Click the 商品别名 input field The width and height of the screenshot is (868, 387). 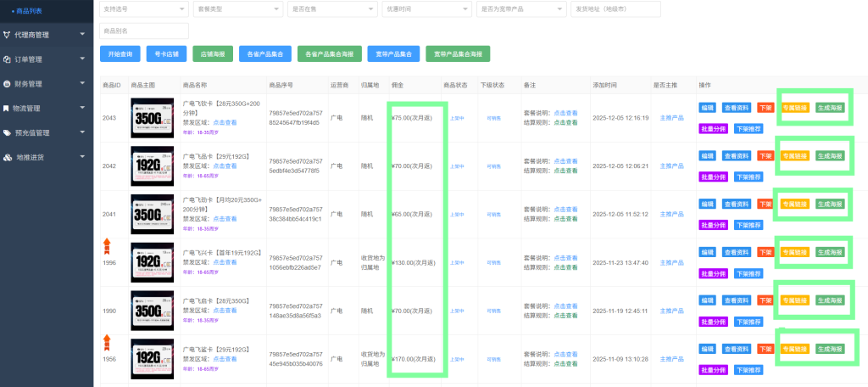click(x=142, y=31)
